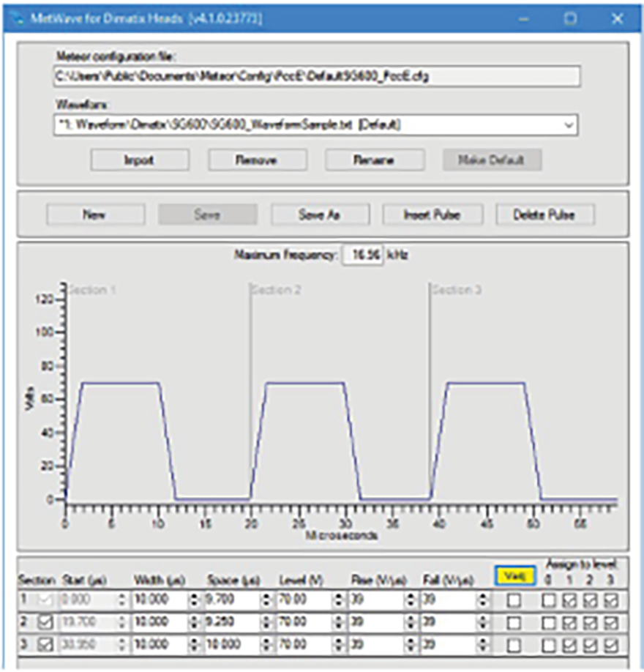Uncheck level 2 for section 3
This screenshot has width=644, height=672.
[x=590, y=645]
